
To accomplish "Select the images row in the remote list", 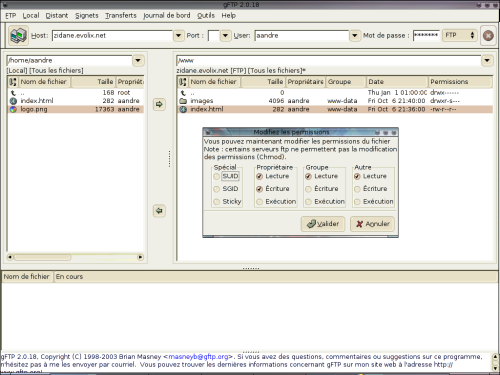I will (x=335, y=101).
